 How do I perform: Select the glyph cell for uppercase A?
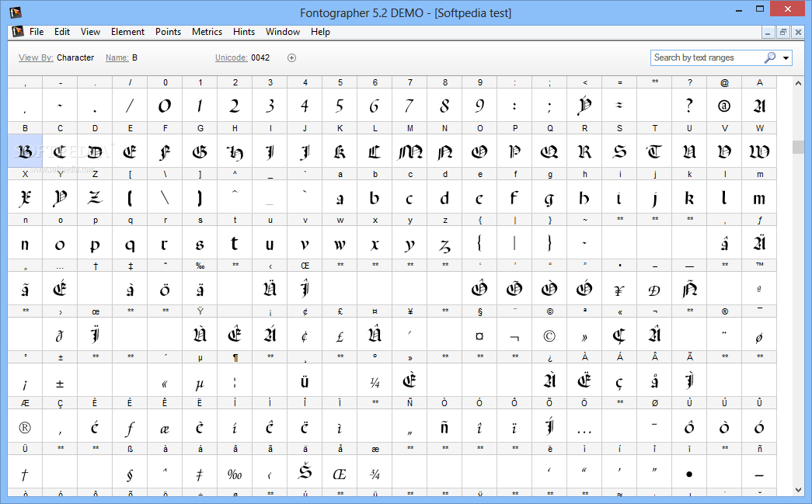click(759, 106)
